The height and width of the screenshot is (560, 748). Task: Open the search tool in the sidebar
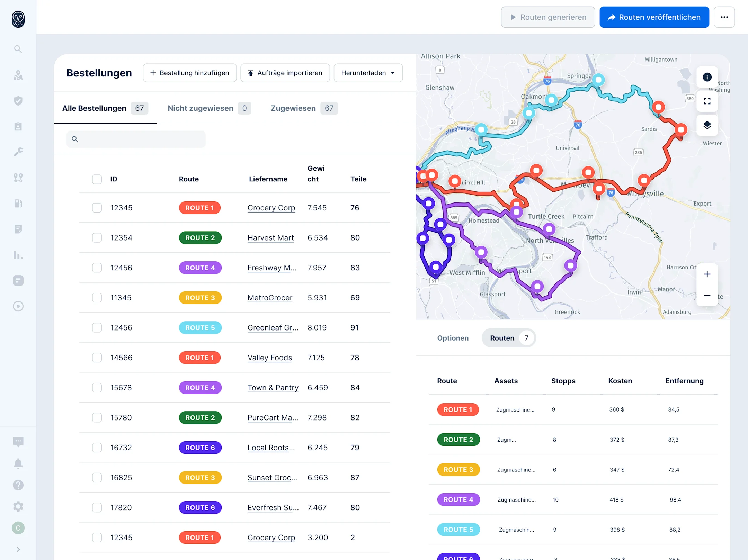18,49
